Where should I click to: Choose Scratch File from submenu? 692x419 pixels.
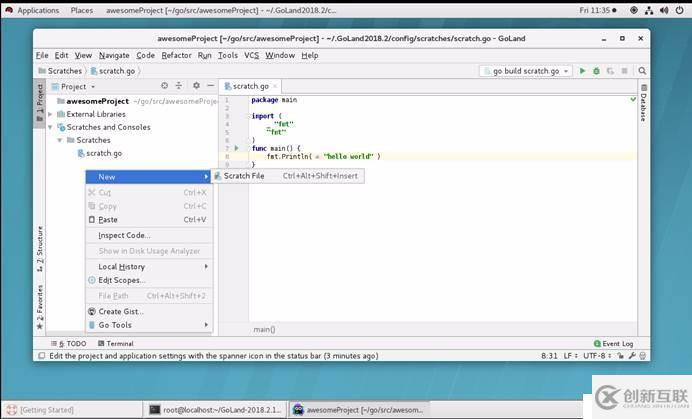288,176
